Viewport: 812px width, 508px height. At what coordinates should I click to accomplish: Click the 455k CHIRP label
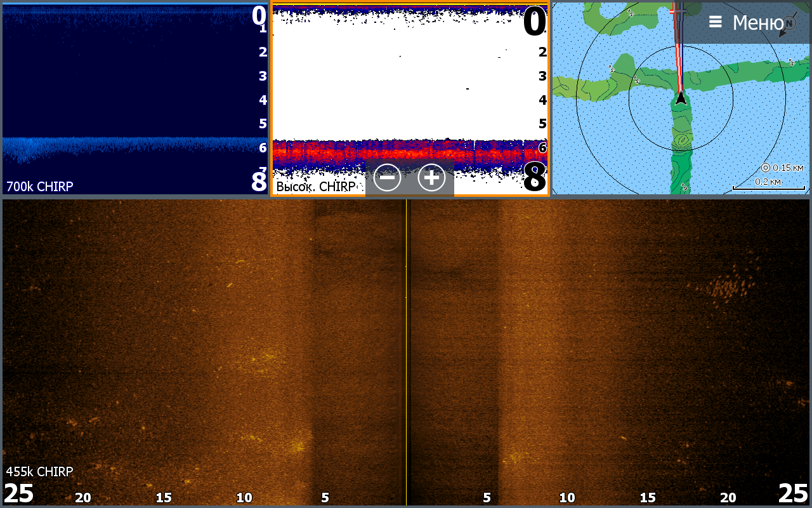click(39, 472)
